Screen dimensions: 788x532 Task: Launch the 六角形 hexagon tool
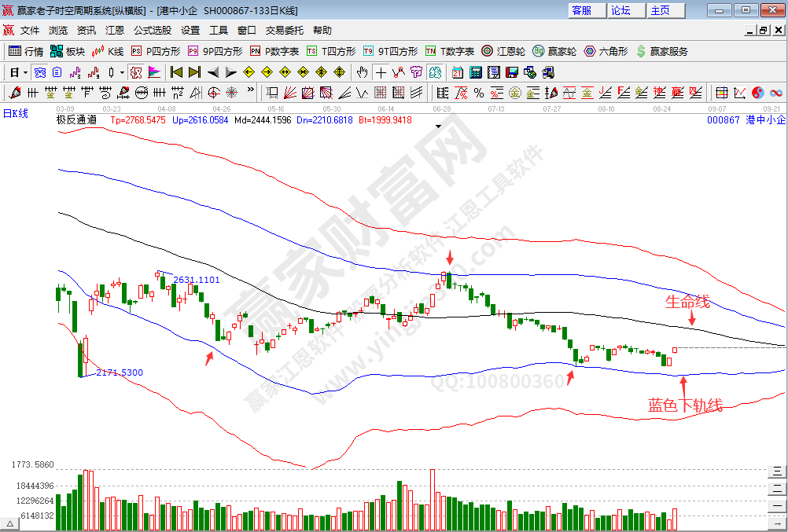606,51
